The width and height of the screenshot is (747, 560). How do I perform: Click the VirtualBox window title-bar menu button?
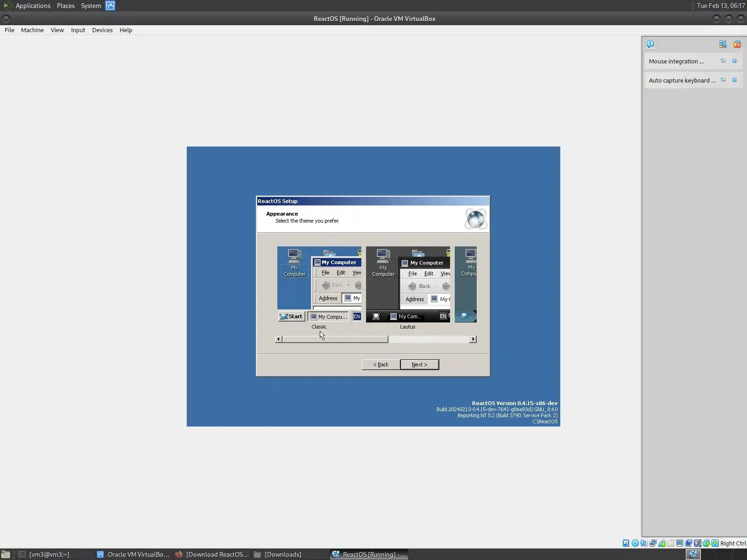coord(6,19)
